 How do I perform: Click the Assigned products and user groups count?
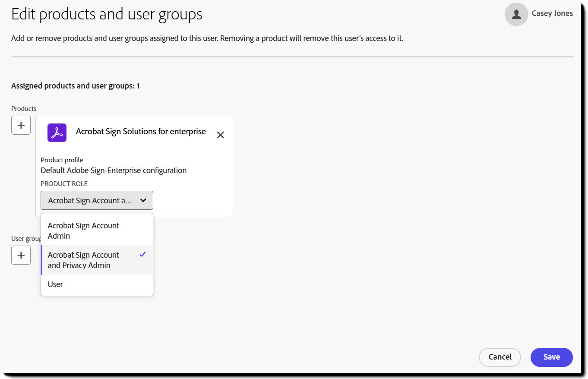[75, 85]
